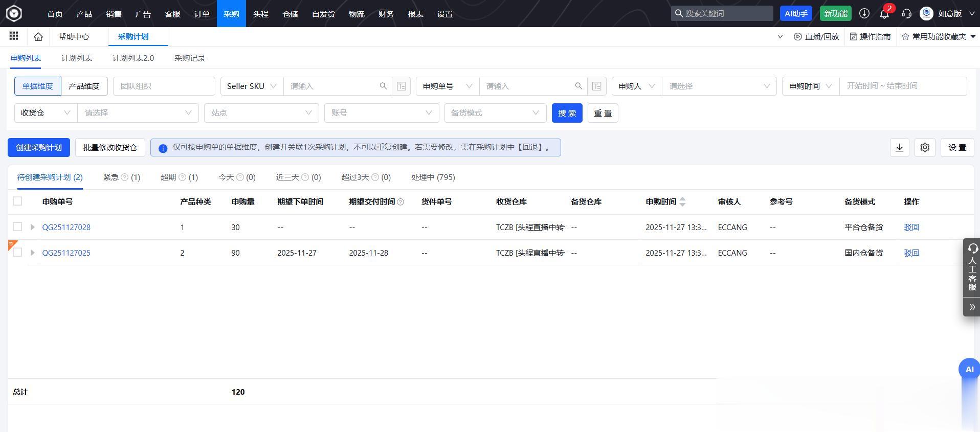This screenshot has width=980, height=432.
Task: Click the help icon next to 紧急
Action: 124,177
